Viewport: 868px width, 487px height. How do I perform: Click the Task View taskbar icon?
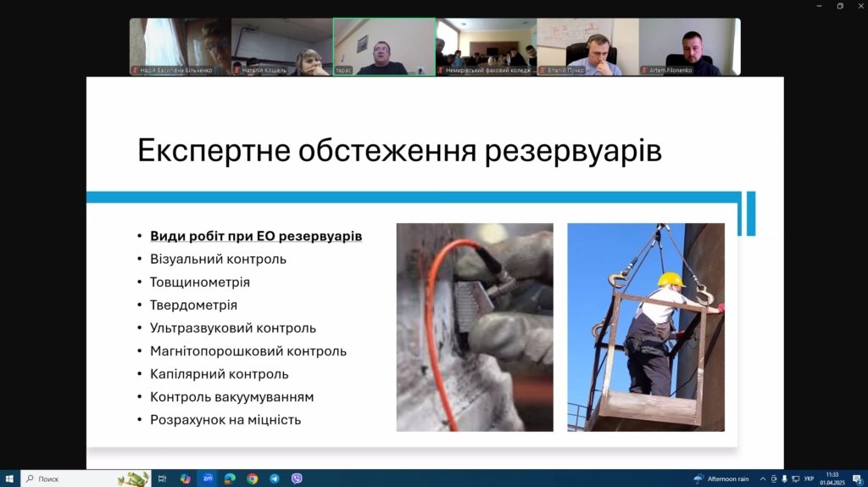[162, 479]
